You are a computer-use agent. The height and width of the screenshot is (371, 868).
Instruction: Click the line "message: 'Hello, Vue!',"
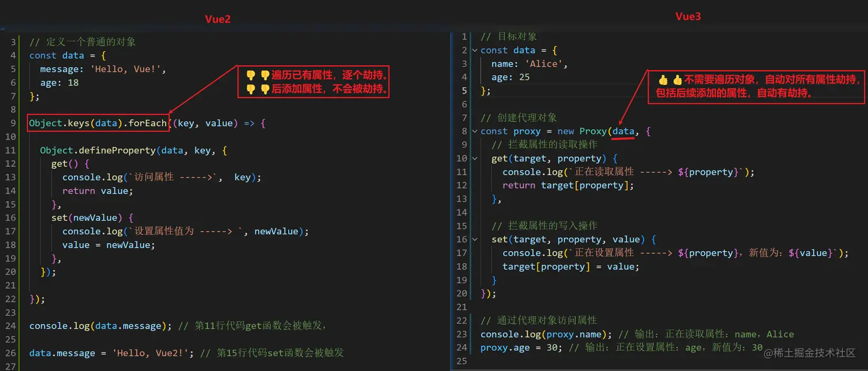tap(103, 69)
